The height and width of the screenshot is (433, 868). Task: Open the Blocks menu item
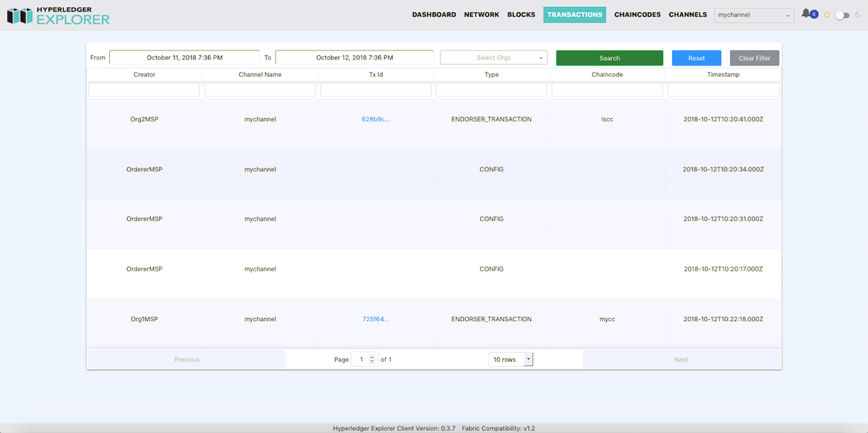coord(521,15)
